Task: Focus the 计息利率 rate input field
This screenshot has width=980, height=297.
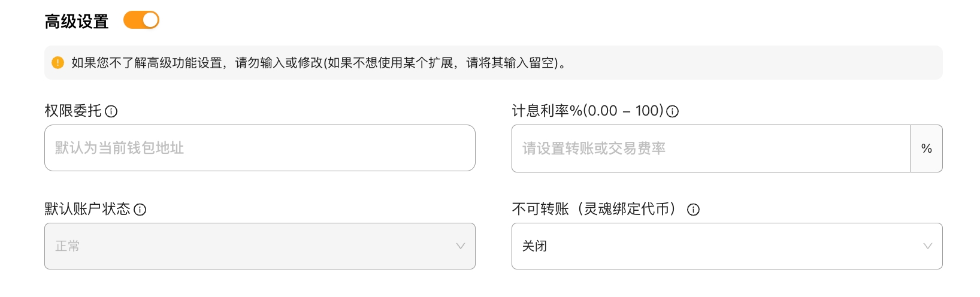Action: [710, 148]
